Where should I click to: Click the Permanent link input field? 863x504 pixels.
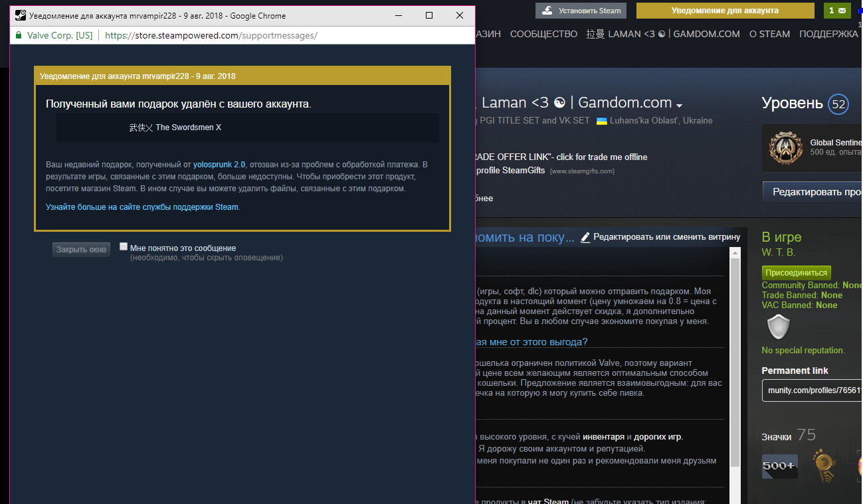pyautogui.click(x=812, y=389)
